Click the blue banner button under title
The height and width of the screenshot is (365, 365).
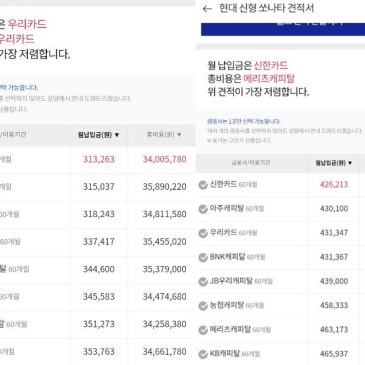click(x=283, y=29)
